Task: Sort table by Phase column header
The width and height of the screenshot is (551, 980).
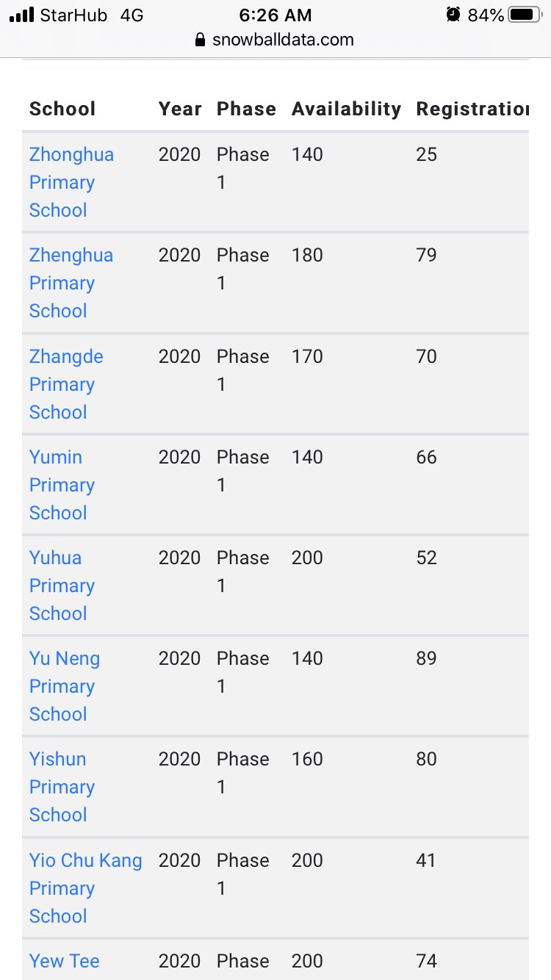Action: click(246, 109)
